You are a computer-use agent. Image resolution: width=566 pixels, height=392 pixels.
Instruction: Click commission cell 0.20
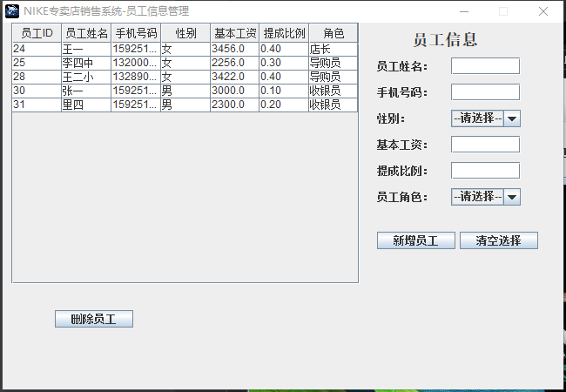click(x=284, y=105)
